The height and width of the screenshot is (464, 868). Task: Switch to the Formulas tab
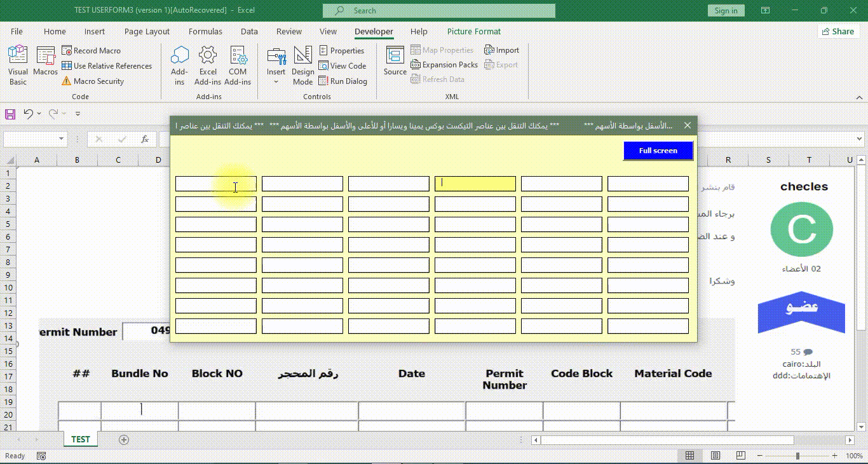pos(205,31)
